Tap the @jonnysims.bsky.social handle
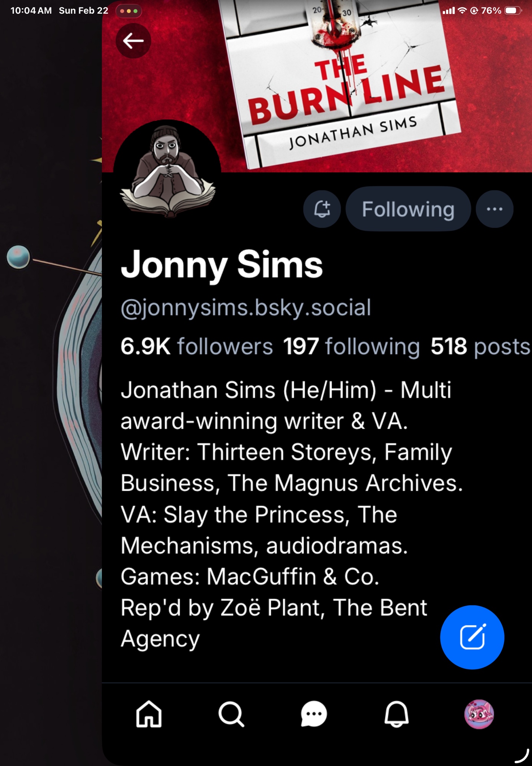Image resolution: width=532 pixels, height=766 pixels. pyautogui.click(x=246, y=308)
